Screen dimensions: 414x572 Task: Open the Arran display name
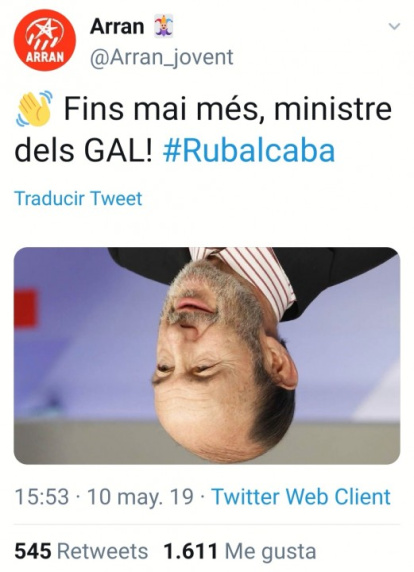click(117, 27)
